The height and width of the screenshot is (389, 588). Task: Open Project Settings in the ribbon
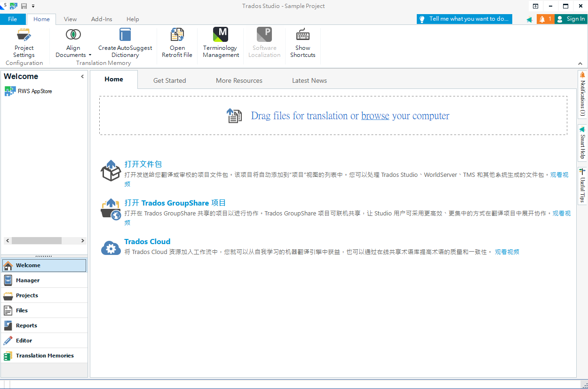(x=24, y=42)
